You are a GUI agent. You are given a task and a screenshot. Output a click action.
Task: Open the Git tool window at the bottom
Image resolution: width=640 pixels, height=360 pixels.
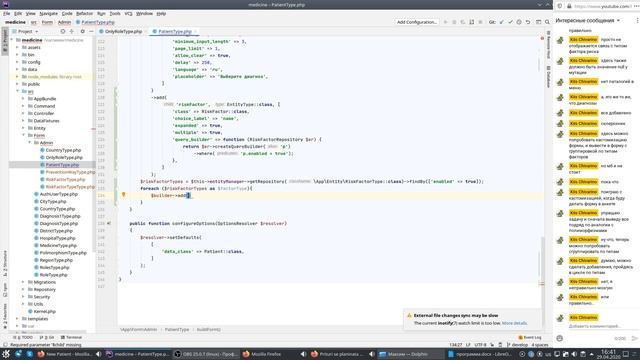click(47, 338)
